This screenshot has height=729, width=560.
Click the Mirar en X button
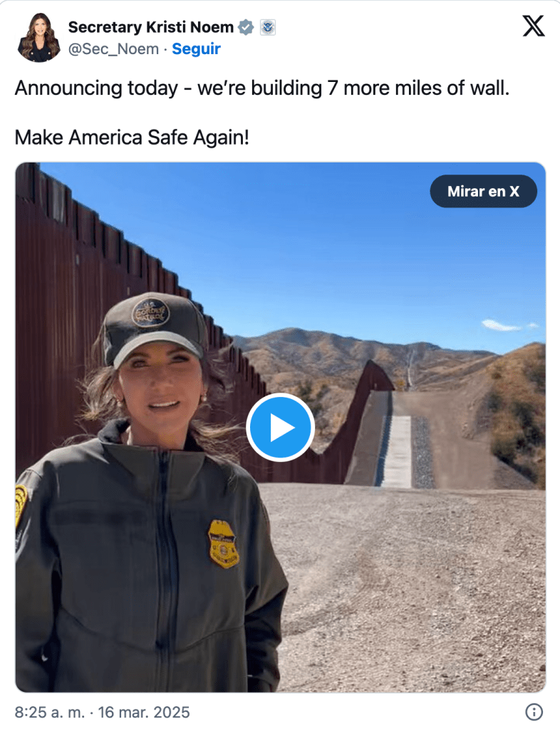(483, 191)
